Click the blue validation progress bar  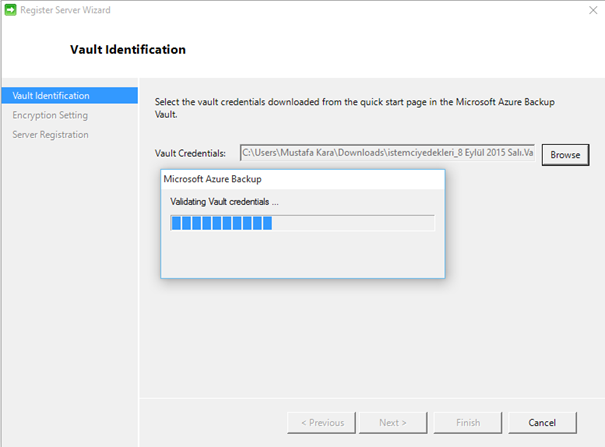[x=302, y=223]
